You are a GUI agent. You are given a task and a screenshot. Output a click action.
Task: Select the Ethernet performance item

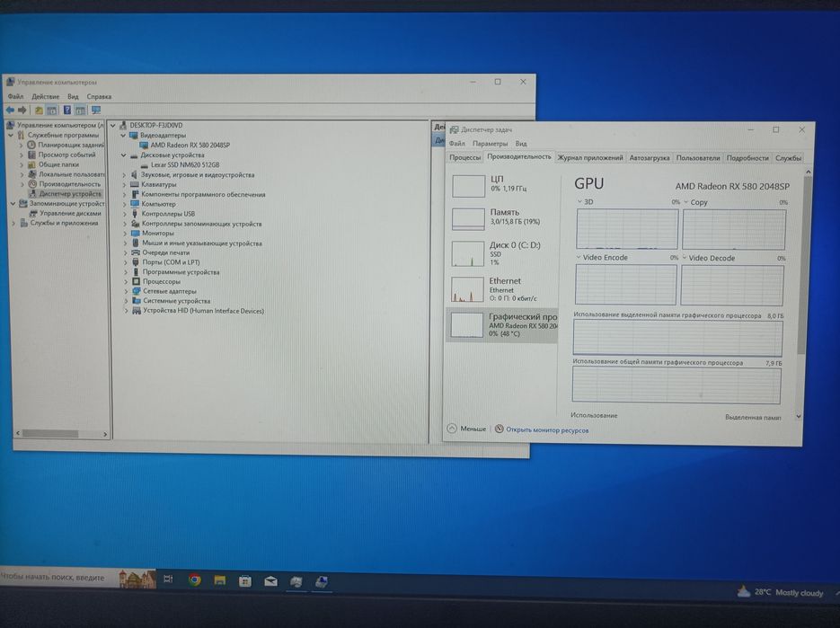pos(501,288)
